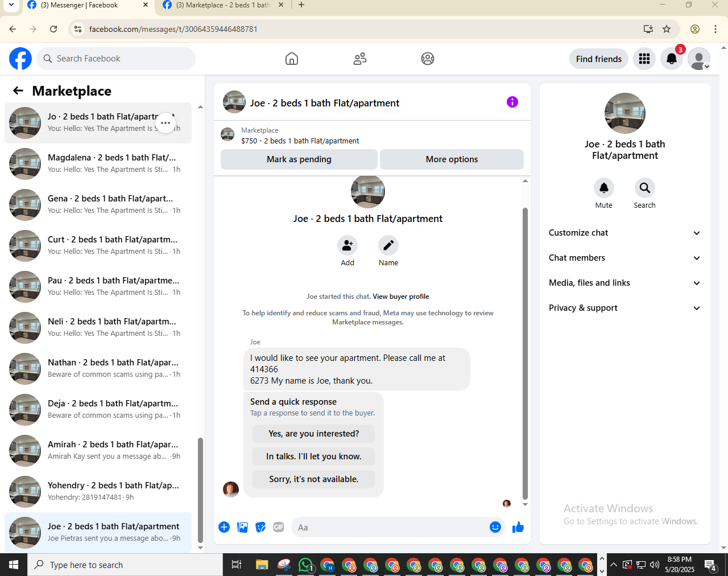
Task: Bookmark this page with star icon
Action: click(x=667, y=29)
